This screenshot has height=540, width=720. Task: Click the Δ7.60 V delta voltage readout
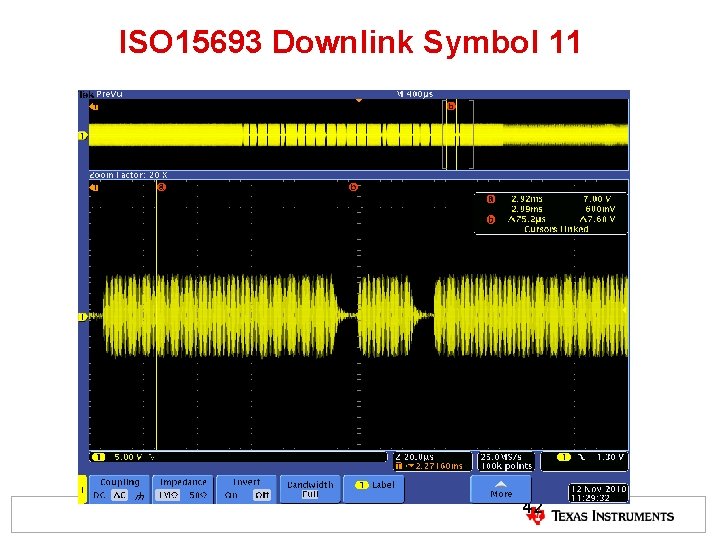[597, 219]
